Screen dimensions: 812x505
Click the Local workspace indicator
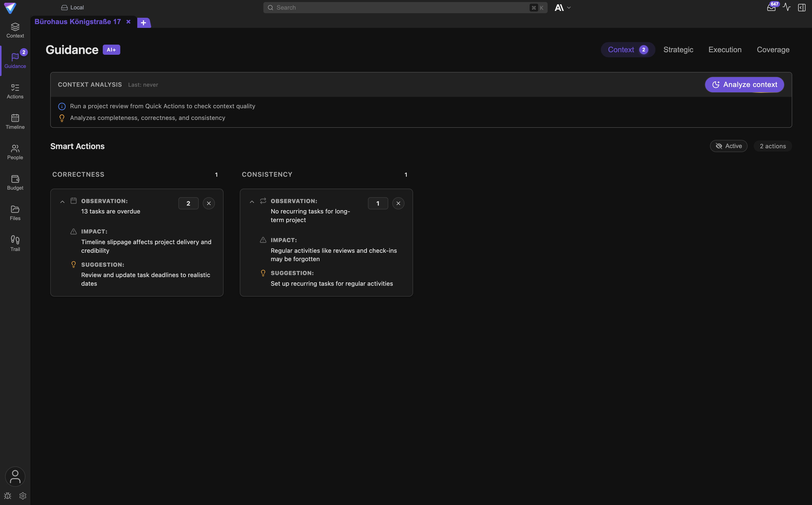73,7
